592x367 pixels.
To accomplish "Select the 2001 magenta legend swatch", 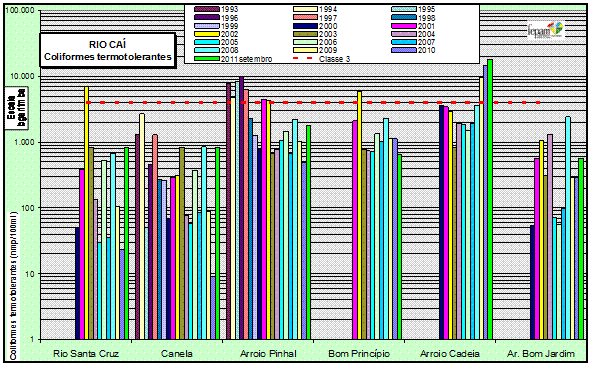I will pyautogui.click(x=404, y=26).
